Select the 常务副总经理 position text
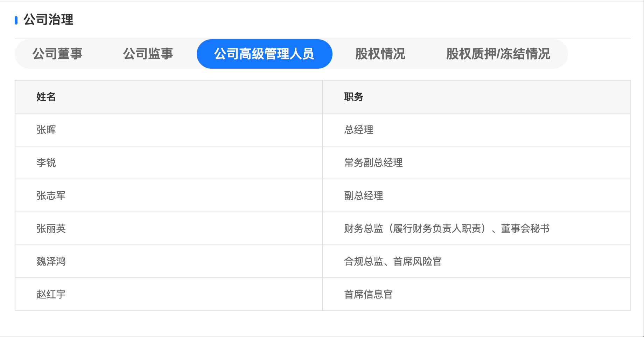 click(x=373, y=163)
